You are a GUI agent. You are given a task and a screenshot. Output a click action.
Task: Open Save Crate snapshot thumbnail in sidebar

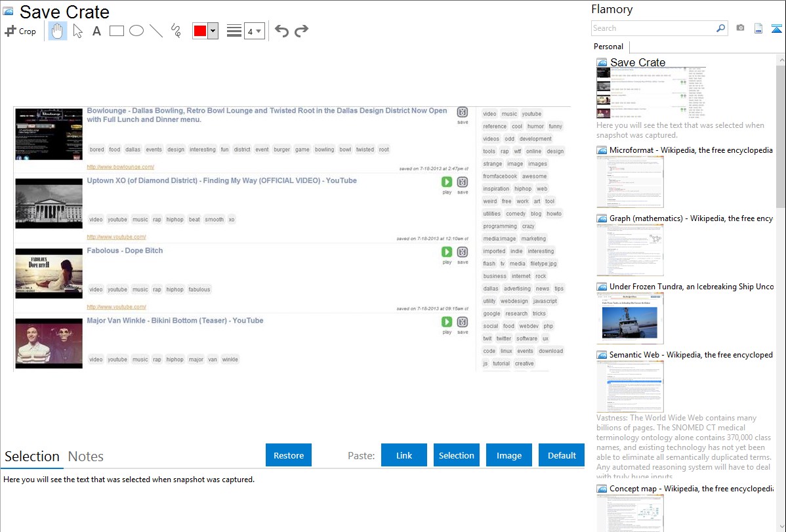(x=651, y=92)
